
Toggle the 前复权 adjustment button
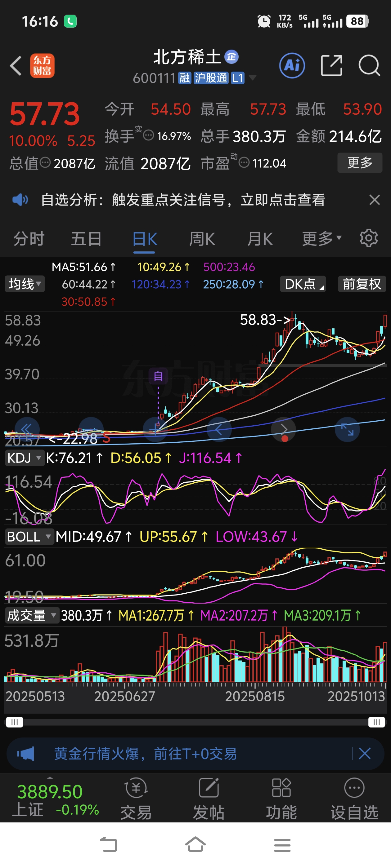coord(362,284)
